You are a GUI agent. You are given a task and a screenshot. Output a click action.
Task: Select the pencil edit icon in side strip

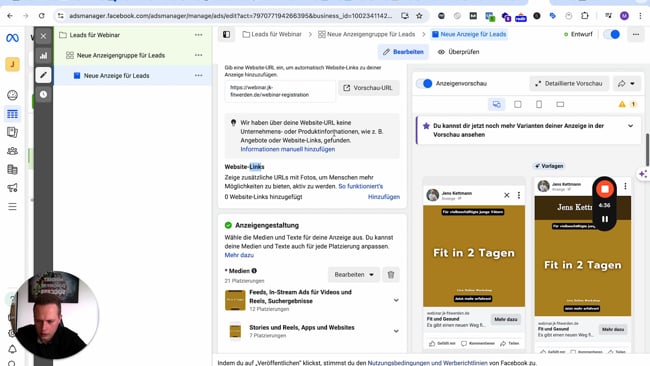pos(44,75)
